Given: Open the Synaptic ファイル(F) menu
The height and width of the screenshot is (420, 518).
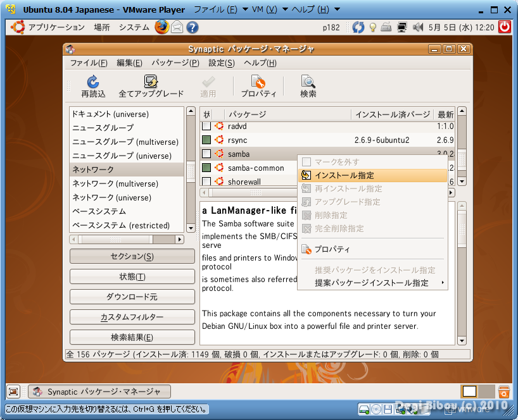Looking at the screenshot, I should 89,63.
